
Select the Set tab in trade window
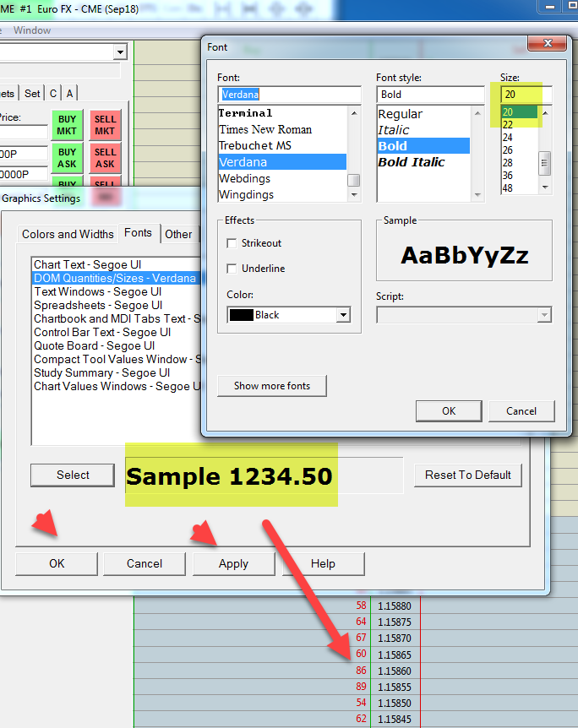32,93
